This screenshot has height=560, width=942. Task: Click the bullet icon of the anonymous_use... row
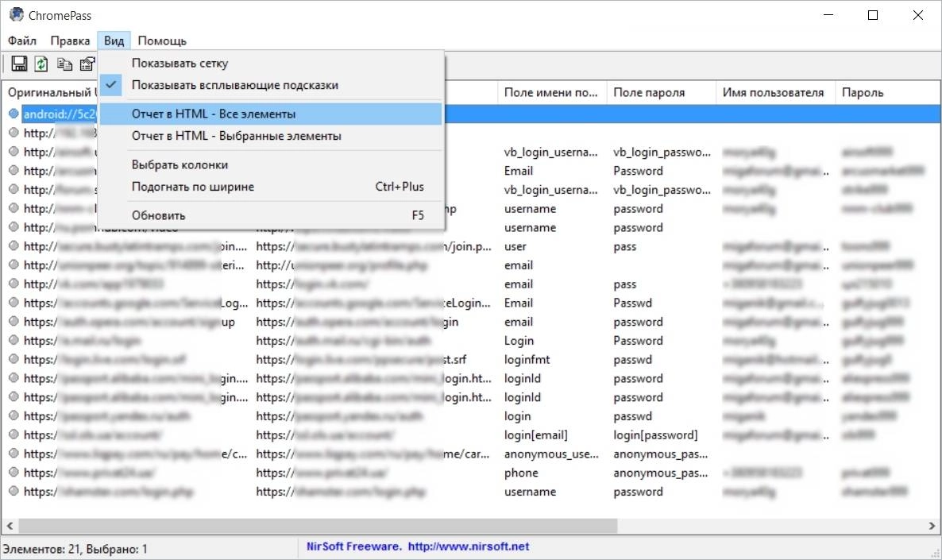pos(14,454)
